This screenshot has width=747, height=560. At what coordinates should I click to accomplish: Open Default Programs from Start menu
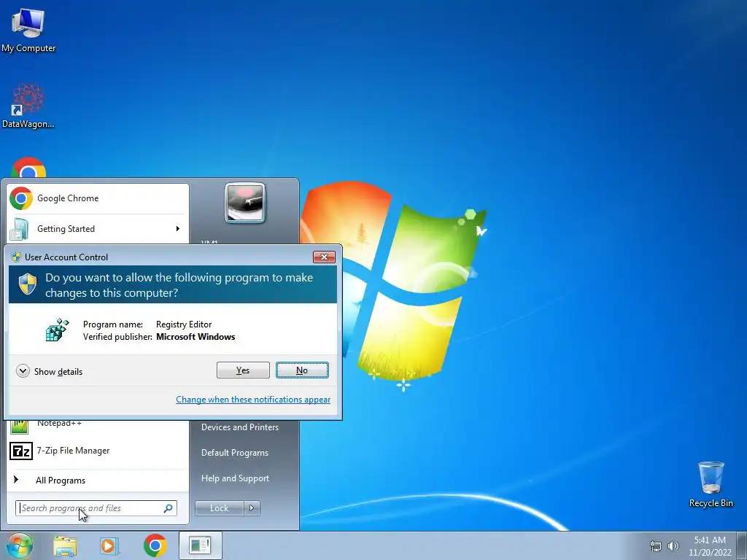(x=235, y=453)
